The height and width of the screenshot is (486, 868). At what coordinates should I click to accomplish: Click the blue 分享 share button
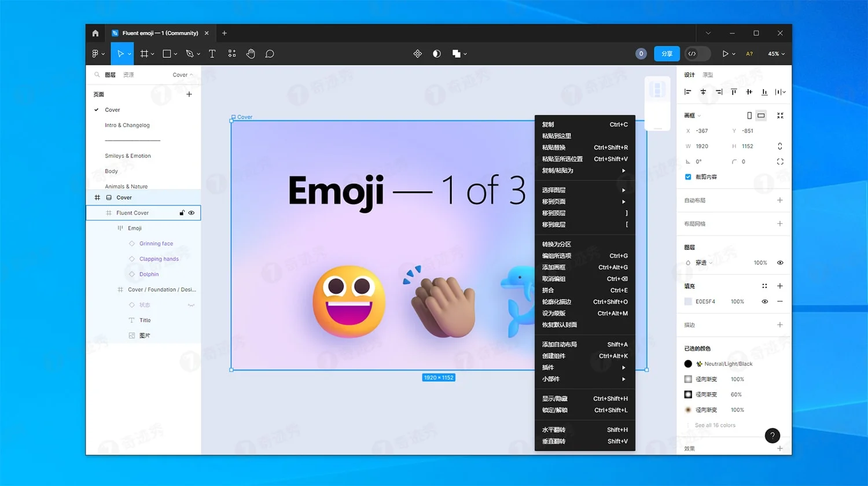pyautogui.click(x=667, y=54)
